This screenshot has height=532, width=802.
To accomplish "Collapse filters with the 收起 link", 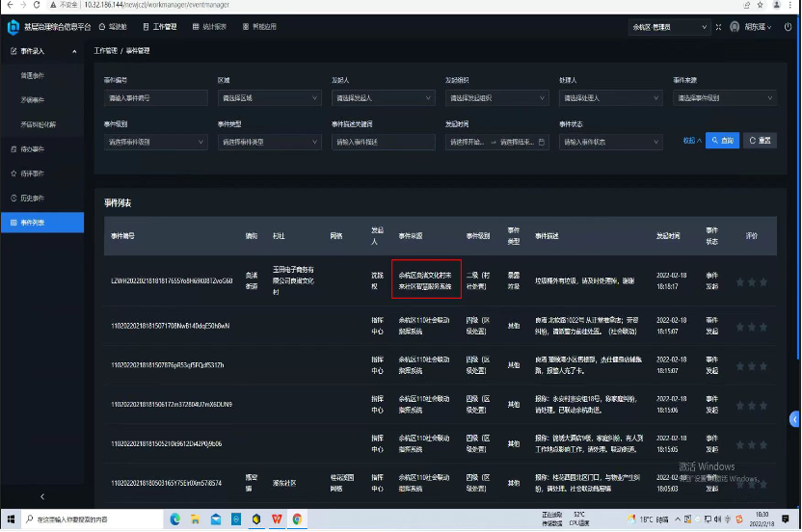I will (x=690, y=140).
